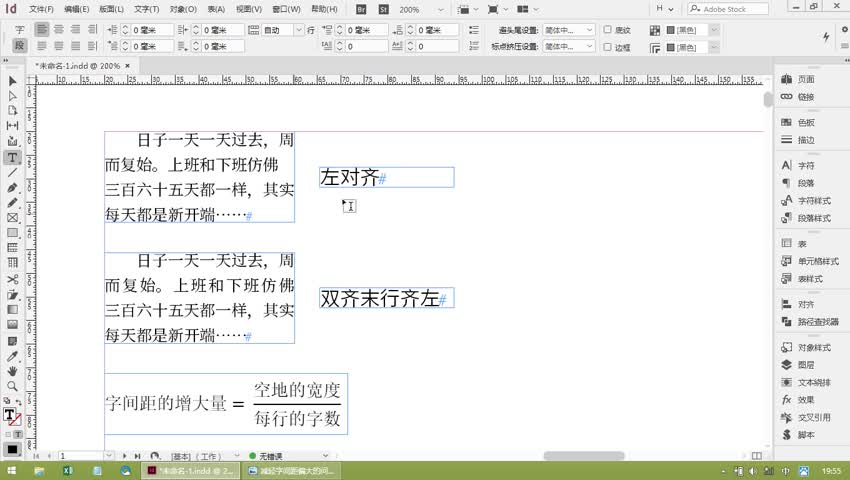The height and width of the screenshot is (480, 850).
Task: Enable the 边框 (border) checkbox
Action: coord(607,47)
